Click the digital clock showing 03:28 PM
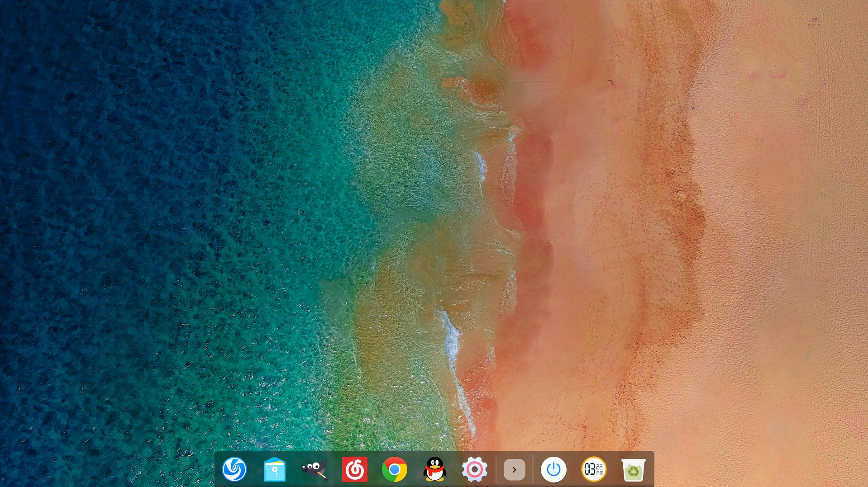The image size is (868, 487). point(593,469)
